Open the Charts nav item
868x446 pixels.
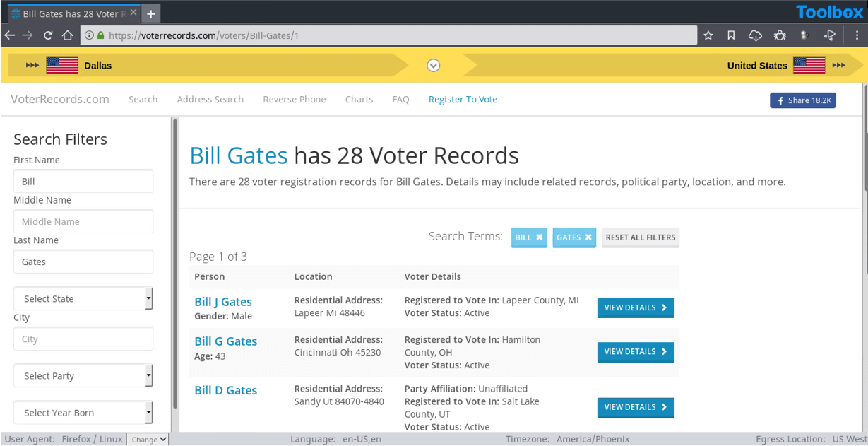pyautogui.click(x=359, y=100)
